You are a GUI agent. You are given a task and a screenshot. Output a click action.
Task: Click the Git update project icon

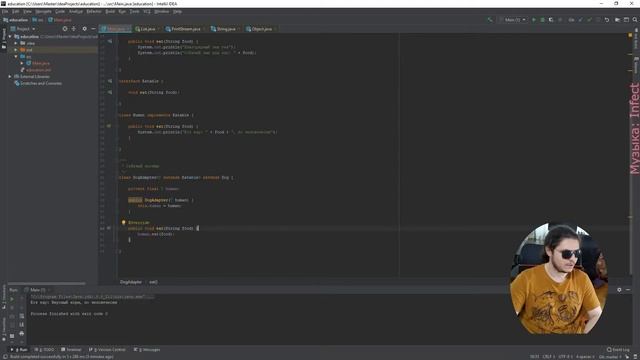(x=580, y=20)
